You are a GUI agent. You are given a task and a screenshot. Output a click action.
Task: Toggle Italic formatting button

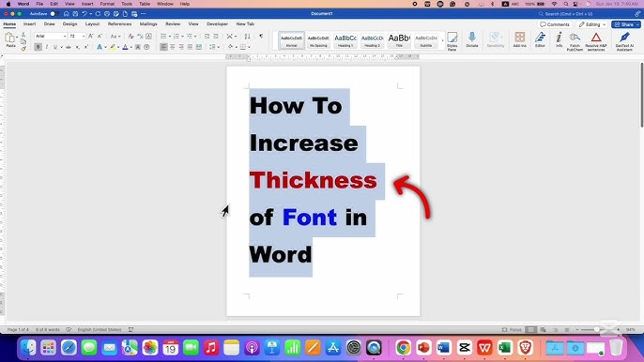coord(47,47)
